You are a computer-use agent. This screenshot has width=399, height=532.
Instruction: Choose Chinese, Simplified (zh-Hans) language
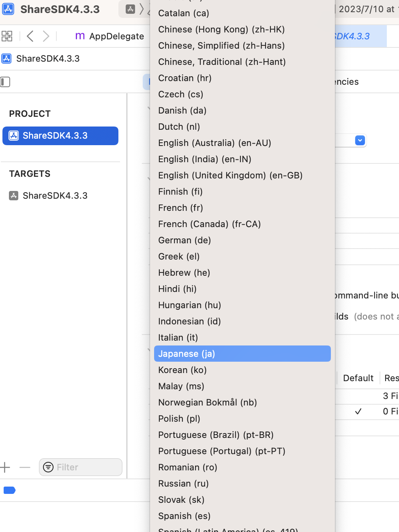coord(221,45)
